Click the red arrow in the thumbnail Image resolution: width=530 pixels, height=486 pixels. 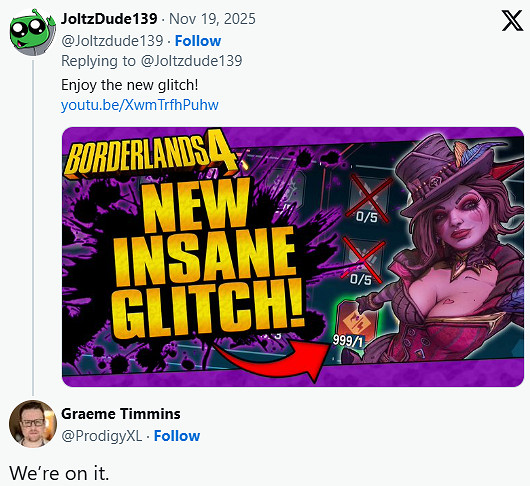[271, 360]
